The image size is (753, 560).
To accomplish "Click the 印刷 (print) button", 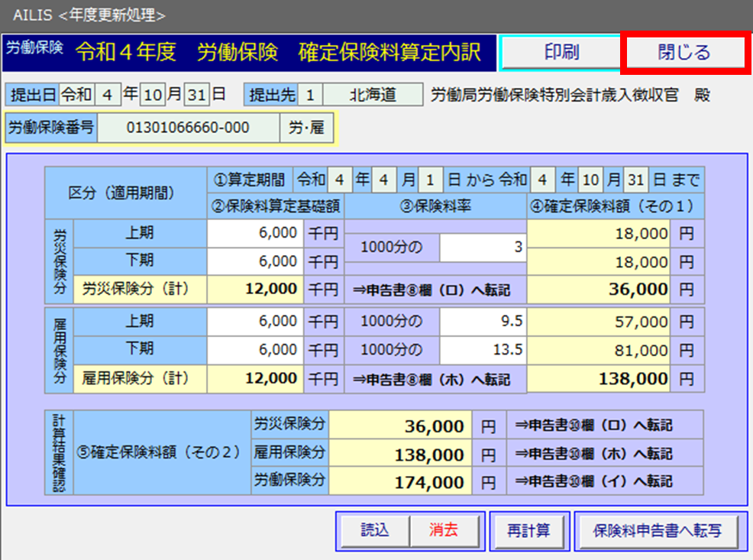I will click(561, 53).
